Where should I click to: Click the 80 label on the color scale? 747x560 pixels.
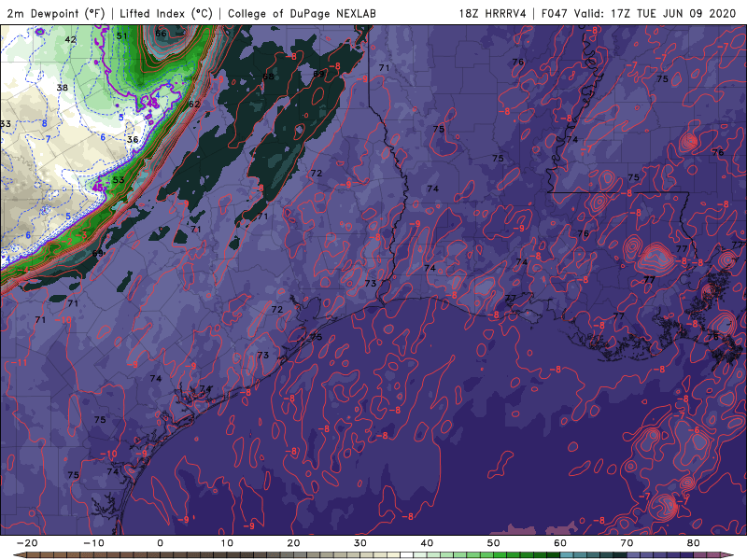coord(694,543)
